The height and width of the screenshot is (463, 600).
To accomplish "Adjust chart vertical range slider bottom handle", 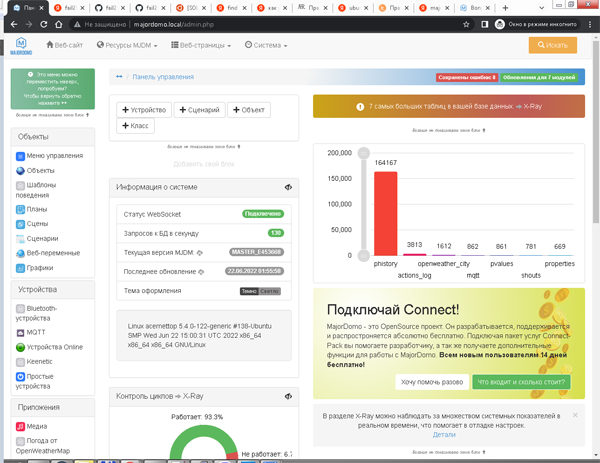I will coord(364,255).
